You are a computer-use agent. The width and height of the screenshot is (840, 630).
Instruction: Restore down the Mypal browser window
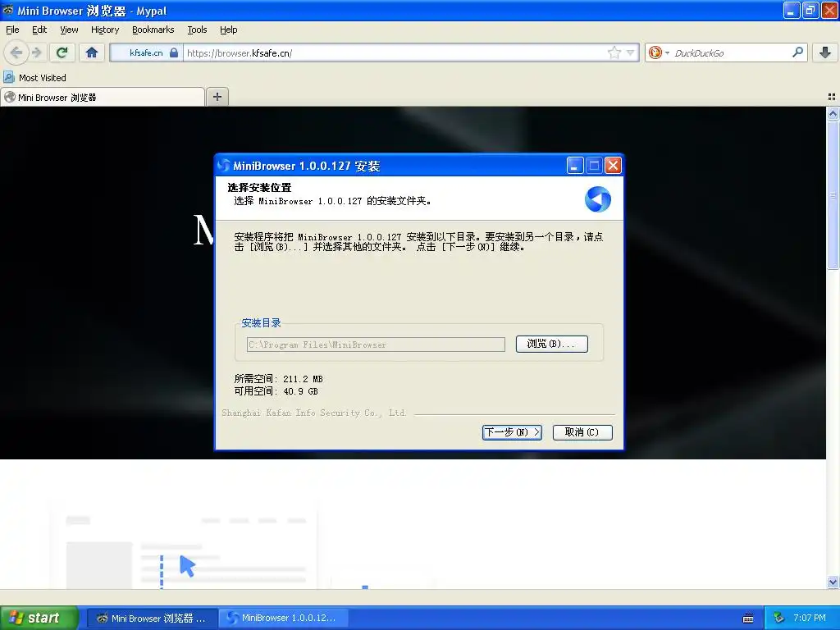point(810,10)
